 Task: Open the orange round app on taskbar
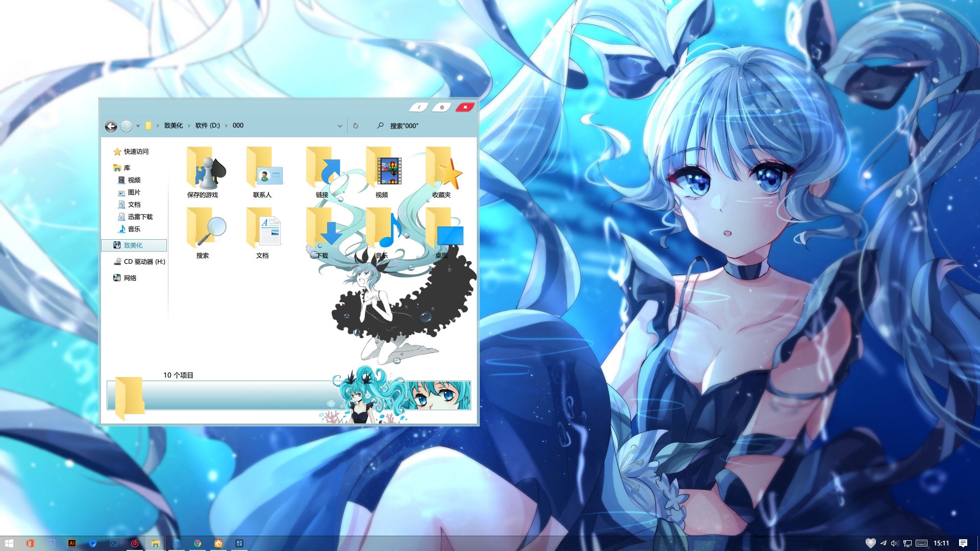pos(218,543)
